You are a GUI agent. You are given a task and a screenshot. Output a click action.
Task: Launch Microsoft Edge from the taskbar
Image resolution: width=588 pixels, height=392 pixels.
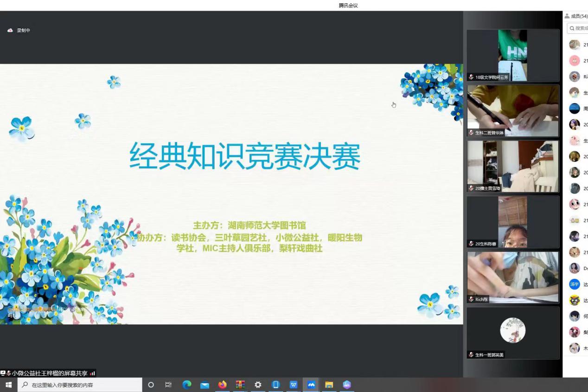click(x=187, y=385)
